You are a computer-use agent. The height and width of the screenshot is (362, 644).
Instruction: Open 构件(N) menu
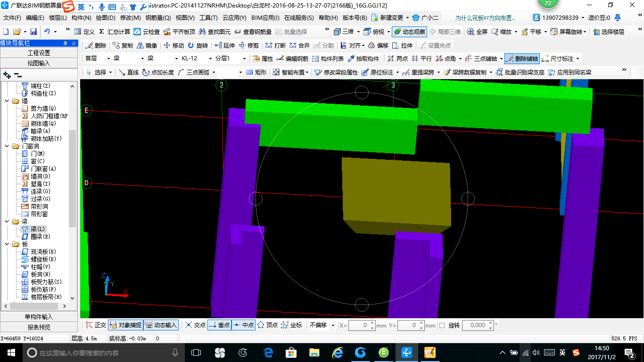81,18
